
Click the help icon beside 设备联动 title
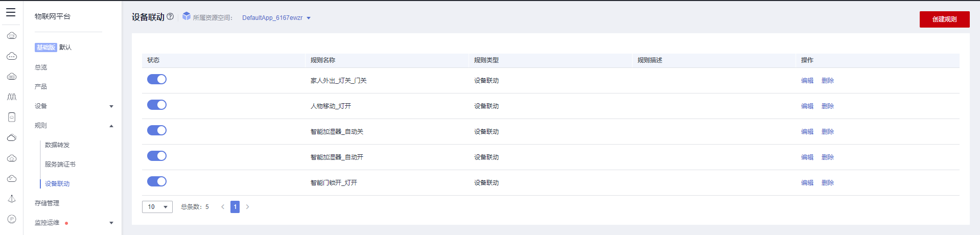pyautogui.click(x=170, y=16)
